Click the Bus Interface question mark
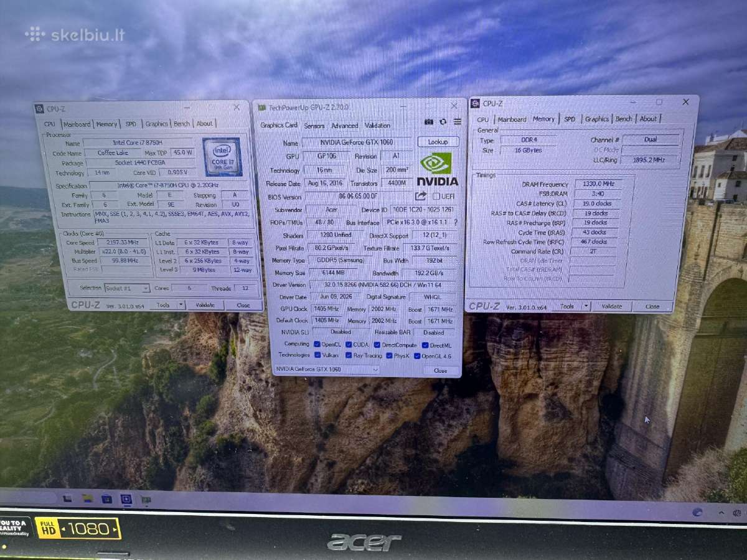747x560 pixels. pos(455,222)
